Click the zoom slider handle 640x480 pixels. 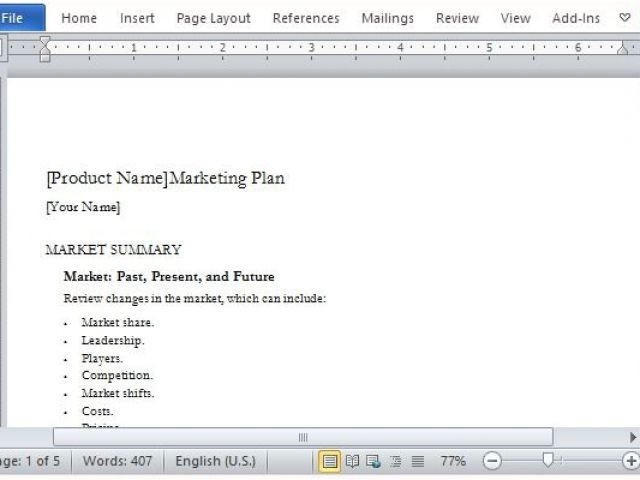[548, 460]
